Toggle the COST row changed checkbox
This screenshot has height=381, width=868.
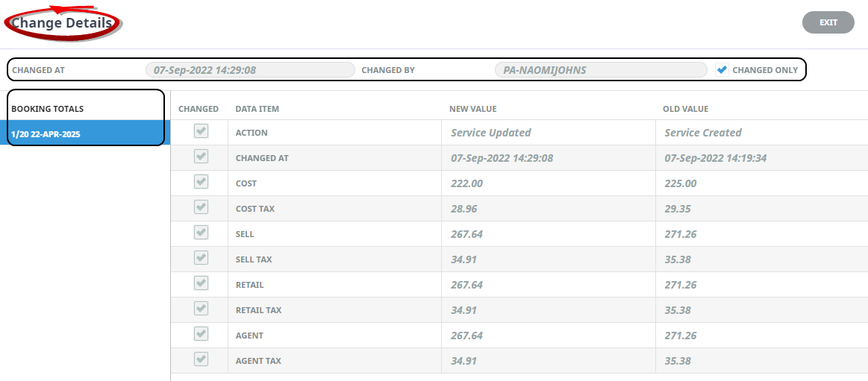coord(201,183)
